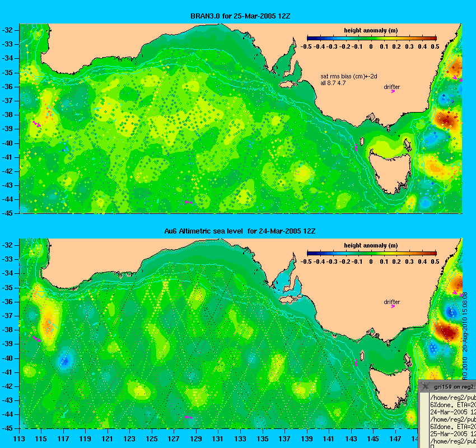Click the vertical '20-Aug-2010 15:08:08' timestamp

coord(465,322)
